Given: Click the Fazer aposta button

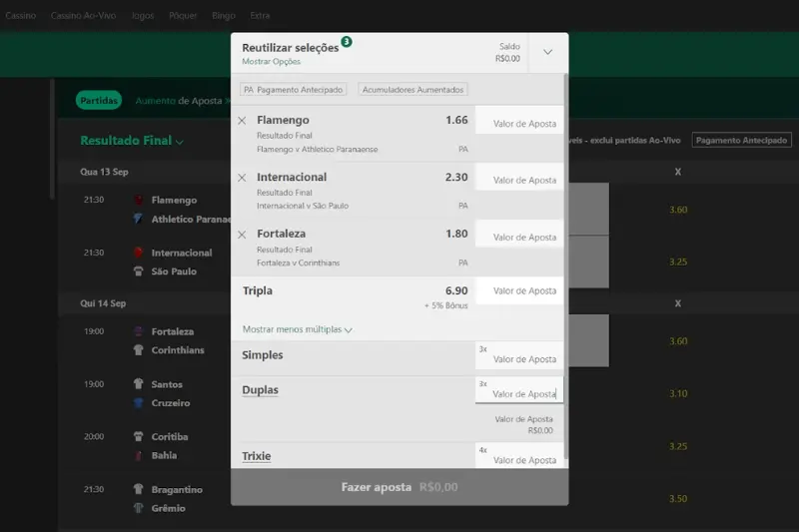Looking at the screenshot, I should tap(399, 487).
